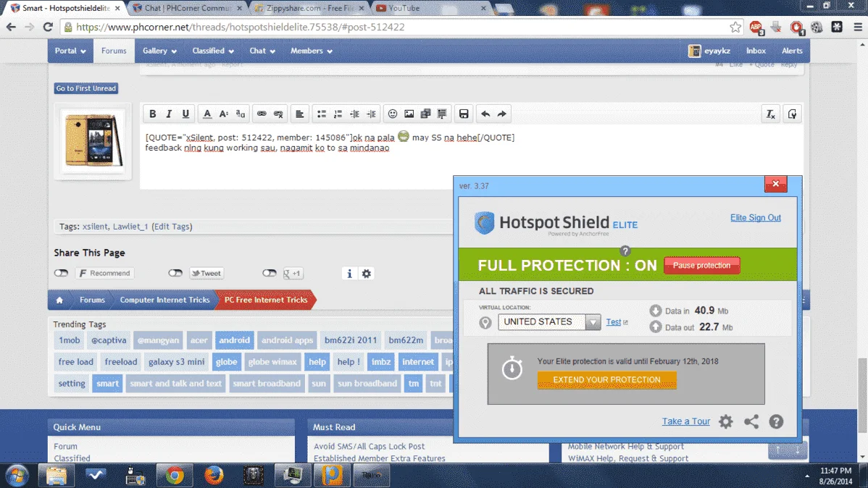Open Hotspot Shield help question mark icon

coord(776,421)
